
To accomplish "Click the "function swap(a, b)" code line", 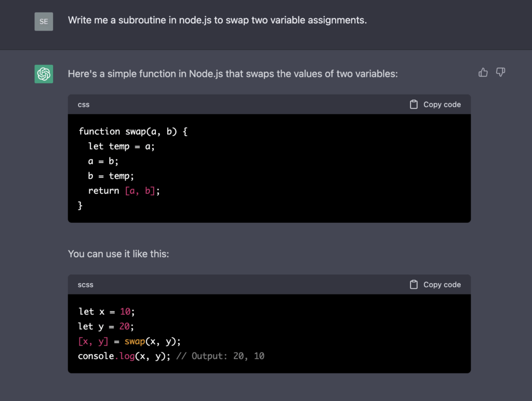I will coord(132,131).
